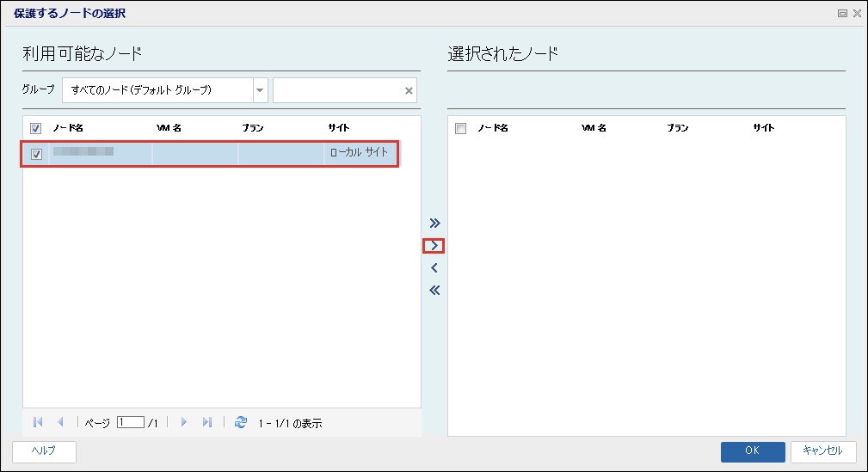This screenshot has width=868, height=472.
Task: Add all nodes with double right arrow
Action: [434, 223]
